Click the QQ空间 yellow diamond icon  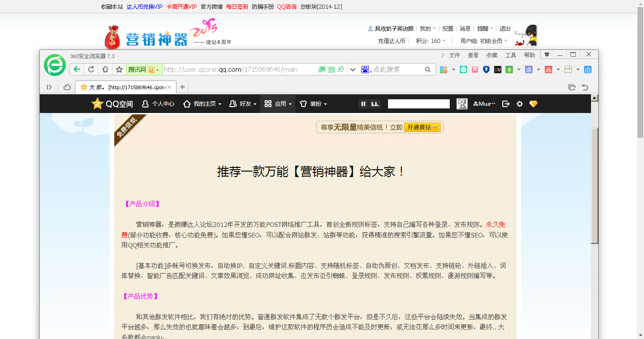tap(533, 104)
